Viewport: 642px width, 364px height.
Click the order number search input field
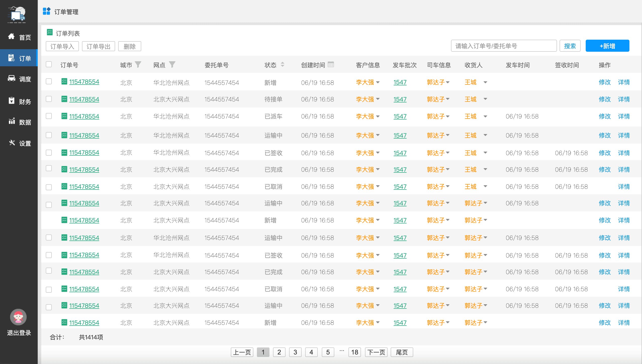(x=503, y=46)
